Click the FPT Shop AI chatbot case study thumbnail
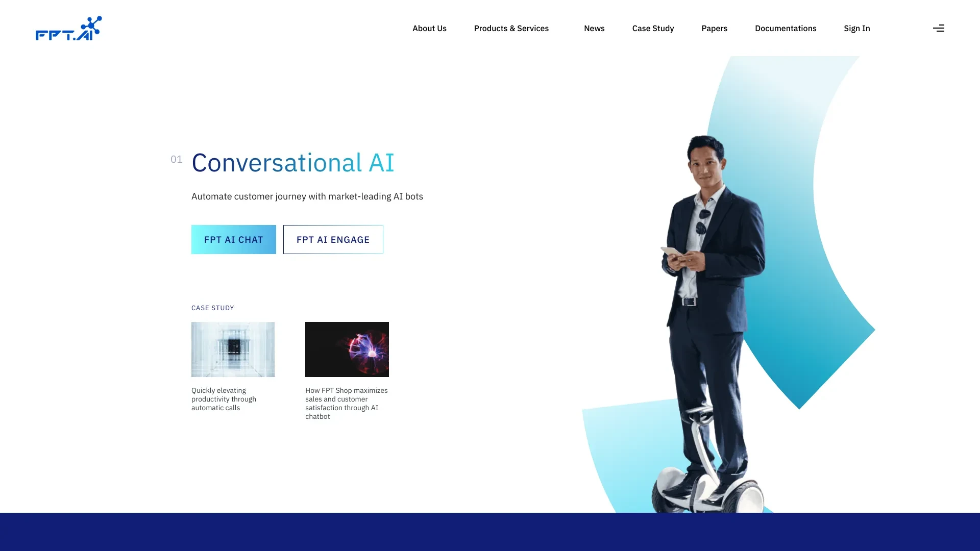Viewport: 980px width, 551px height. click(347, 349)
